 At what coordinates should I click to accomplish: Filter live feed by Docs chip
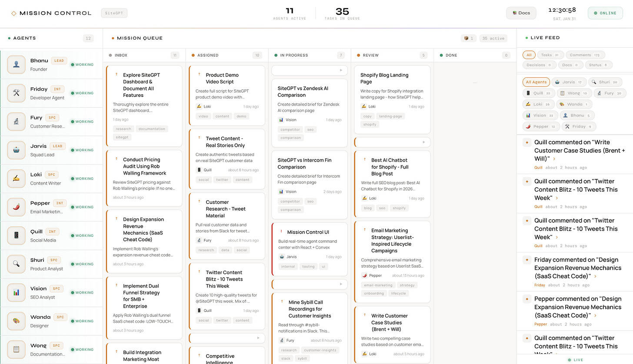[x=570, y=65]
